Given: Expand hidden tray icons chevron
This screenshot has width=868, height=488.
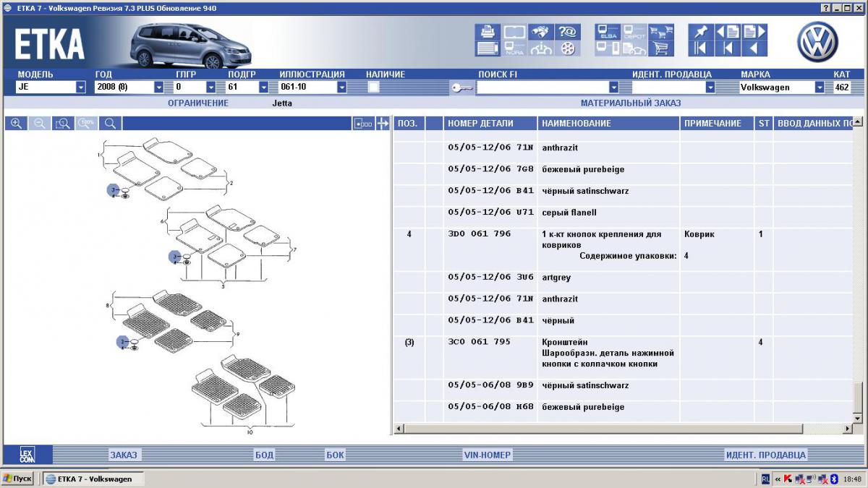Looking at the screenshot, I should click(778, 479).
